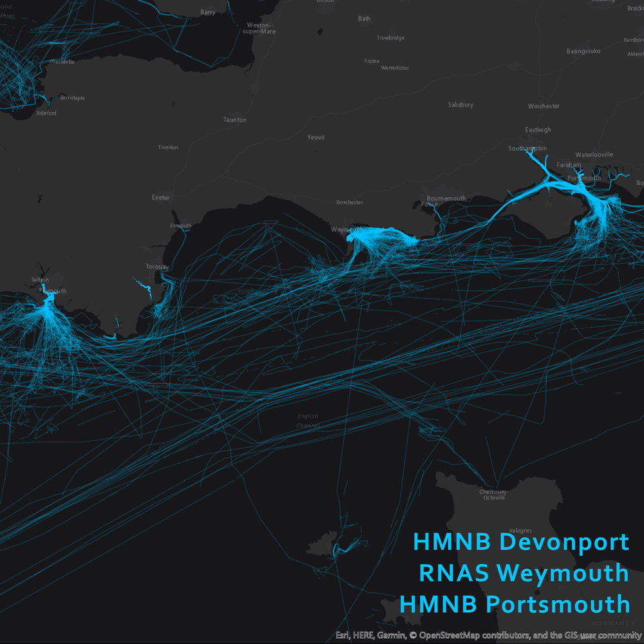Click the Fareham map label
This screenshot has height=644, width=644.
tap(569, 165)
